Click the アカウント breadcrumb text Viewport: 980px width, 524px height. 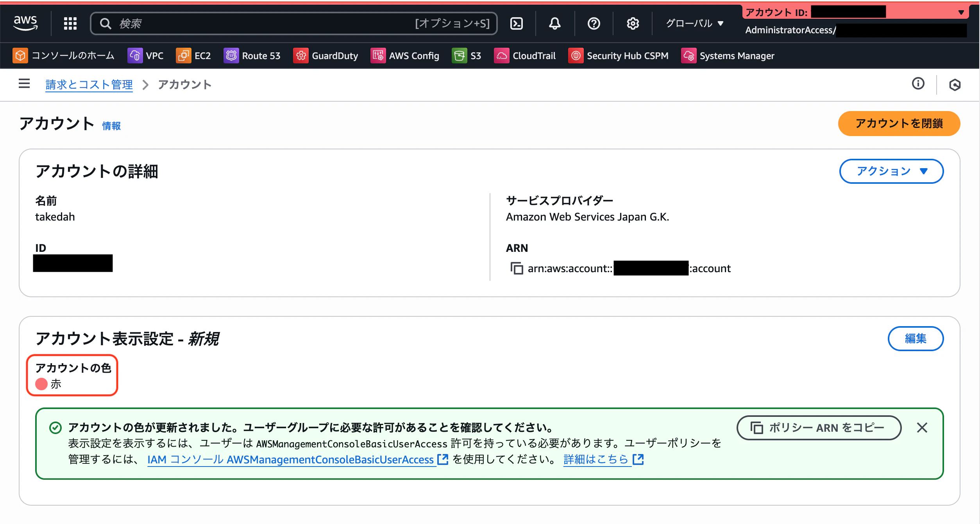[185, 84]
